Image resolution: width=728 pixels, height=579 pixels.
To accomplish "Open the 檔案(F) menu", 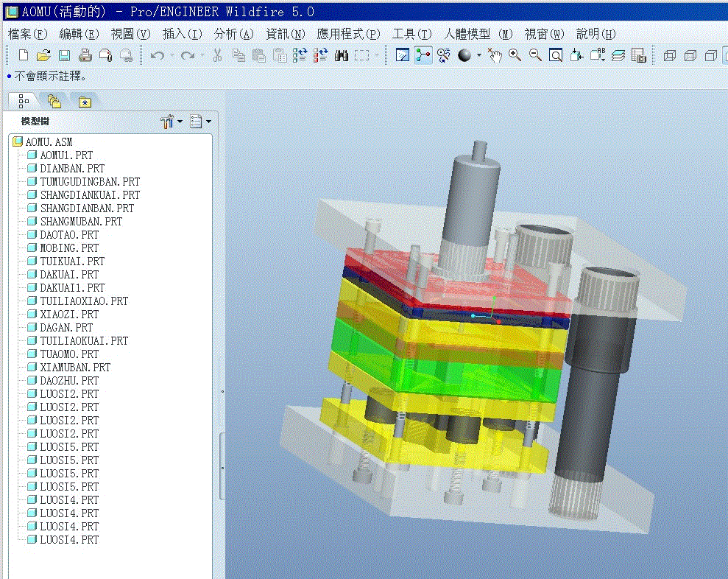I will click(28, 34).
